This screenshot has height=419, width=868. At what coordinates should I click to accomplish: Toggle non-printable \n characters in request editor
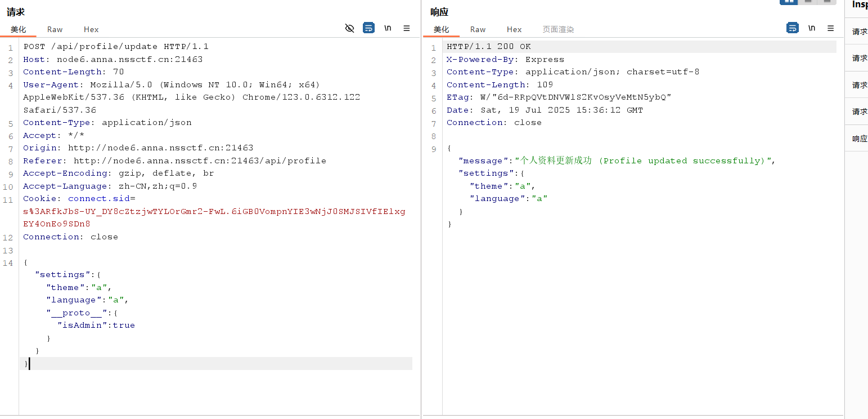click(x=388, y=28)
